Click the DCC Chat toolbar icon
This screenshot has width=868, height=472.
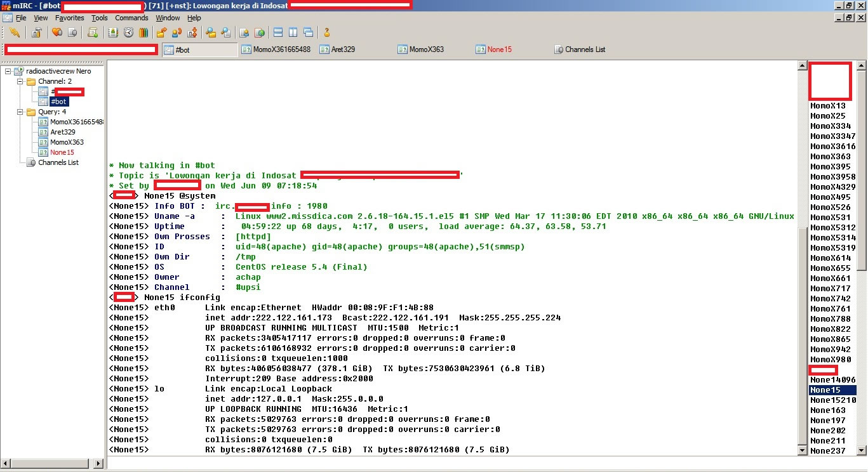click(177, 32)
